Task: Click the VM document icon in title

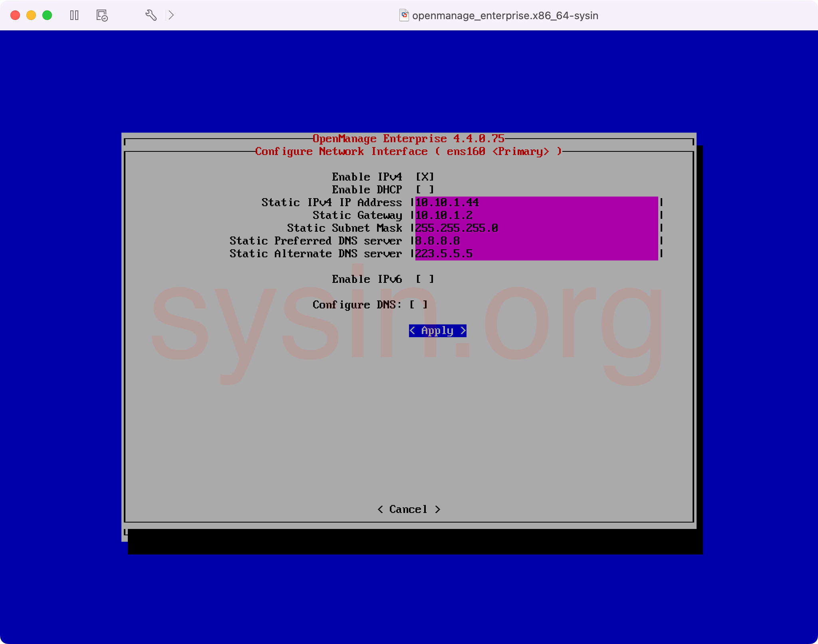Action: (x=404, y=16)
